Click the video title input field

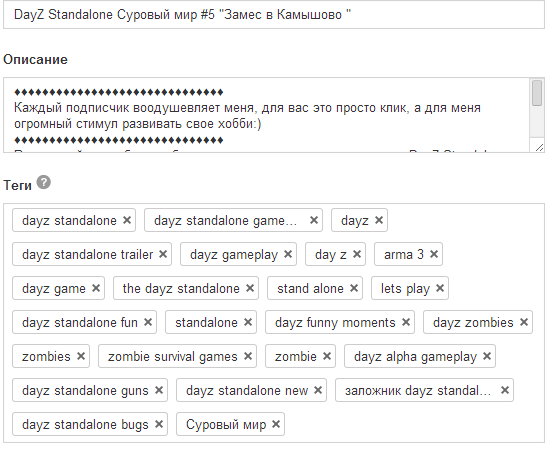coord(274,15)
